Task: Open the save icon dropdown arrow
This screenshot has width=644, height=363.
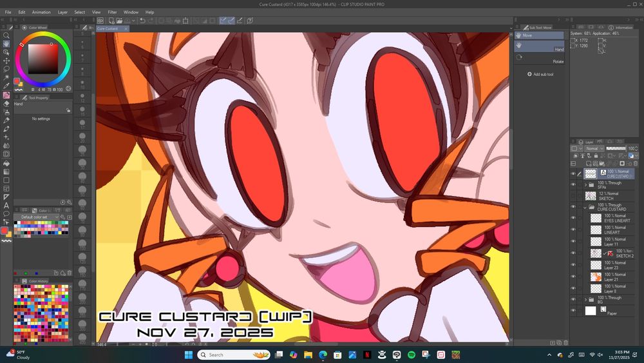Action: (x=133, y=21)
